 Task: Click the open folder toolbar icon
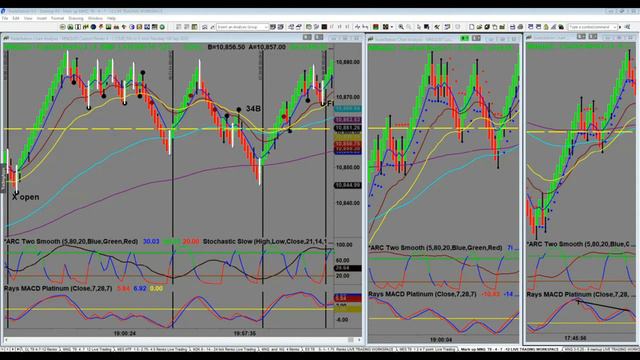pyautogui.click(x=480, y=27)
